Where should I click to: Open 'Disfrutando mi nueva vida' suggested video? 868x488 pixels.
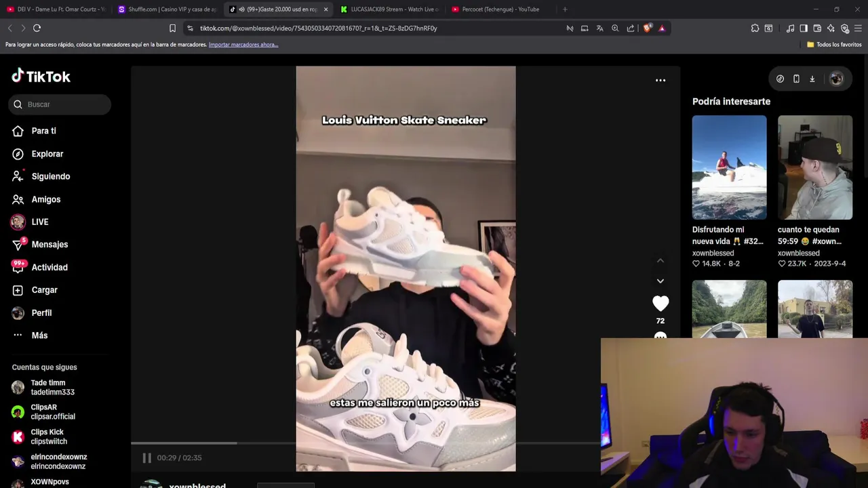[729, 167]
